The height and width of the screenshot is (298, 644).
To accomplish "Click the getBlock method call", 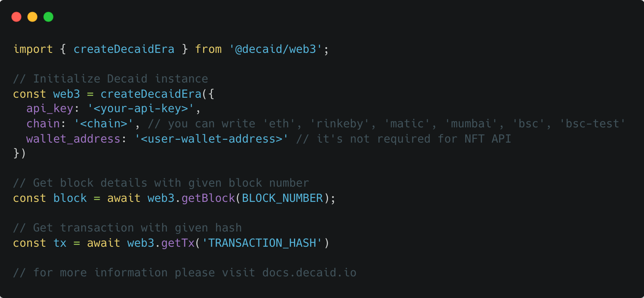I will pyautogui.click(x=208, y=198).
